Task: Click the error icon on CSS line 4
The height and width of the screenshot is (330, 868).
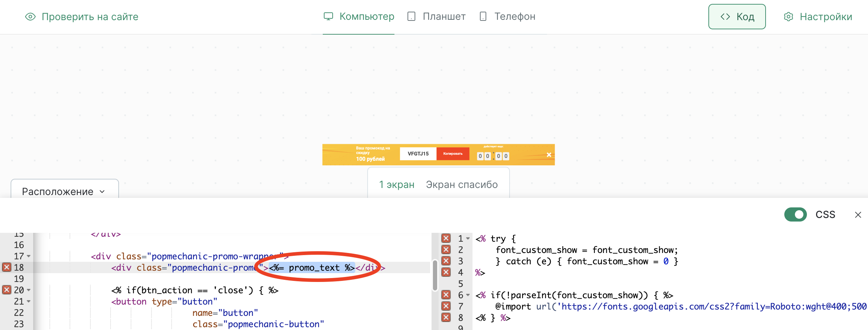Action: [x=446, y=272]
